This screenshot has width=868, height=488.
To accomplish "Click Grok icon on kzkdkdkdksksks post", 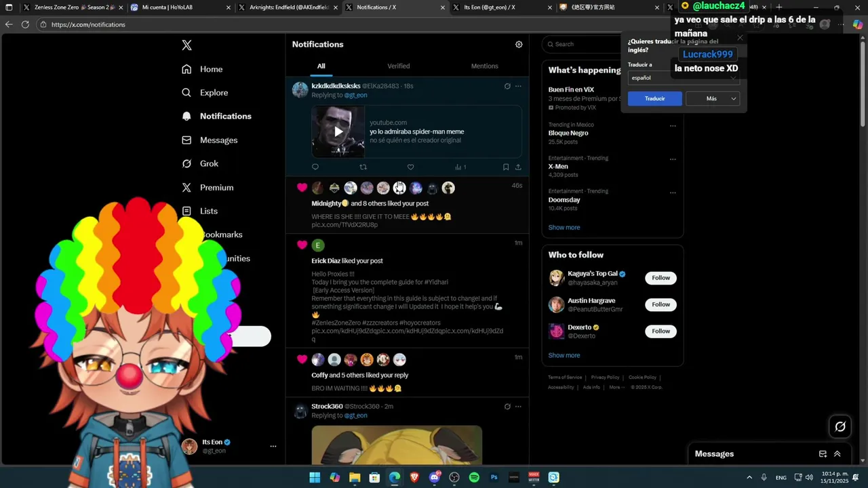I will click(507, 86).
